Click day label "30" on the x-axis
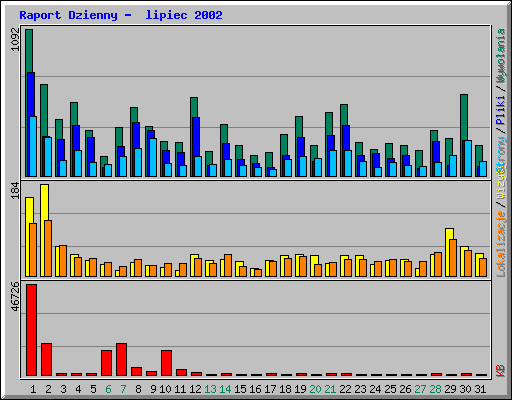This screenshot has height=400, width=512. [x=465, y=389]
